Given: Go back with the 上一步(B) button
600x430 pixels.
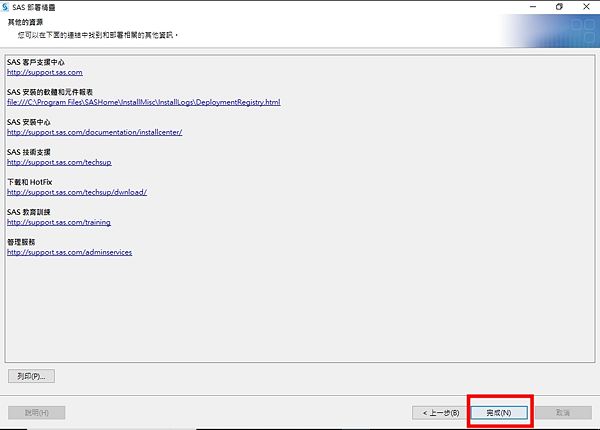Looking at the screenshot, I should coord(439,412).
